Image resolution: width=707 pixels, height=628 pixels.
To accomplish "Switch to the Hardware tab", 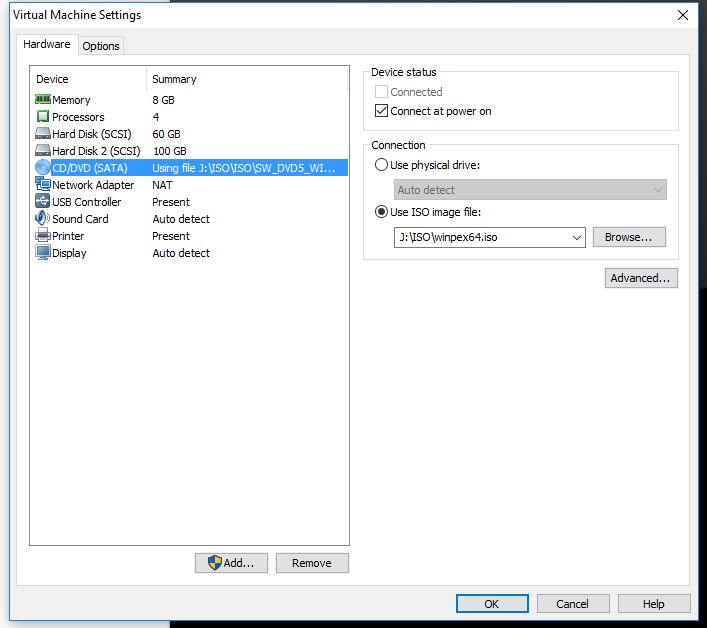I will (47, 44).
